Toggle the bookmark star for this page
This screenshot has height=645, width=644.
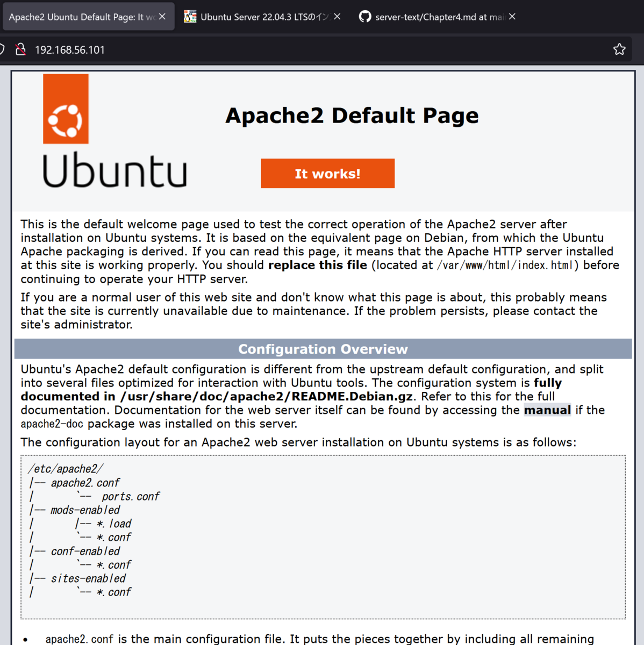(x=619, y=49)
